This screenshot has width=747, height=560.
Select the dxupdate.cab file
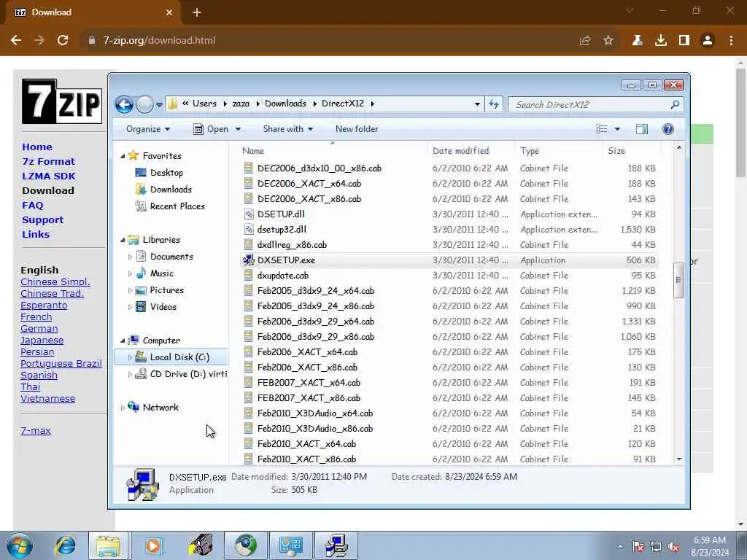click(282, 276)
